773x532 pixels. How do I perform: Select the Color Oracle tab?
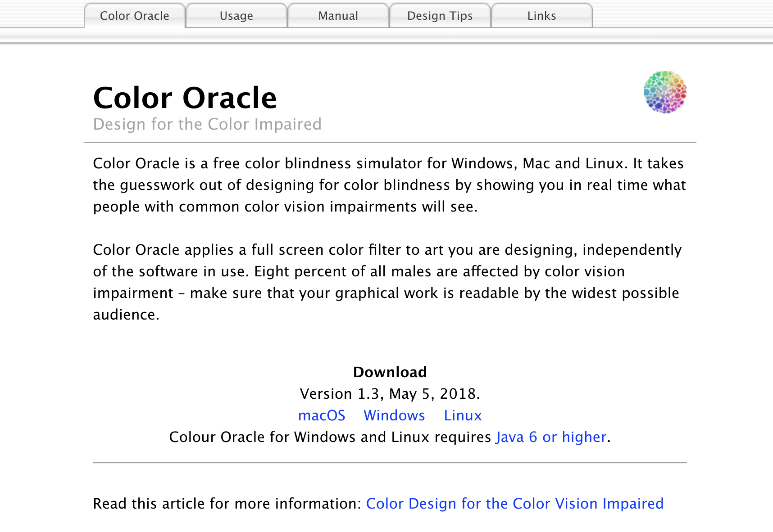tap(134, 15)
